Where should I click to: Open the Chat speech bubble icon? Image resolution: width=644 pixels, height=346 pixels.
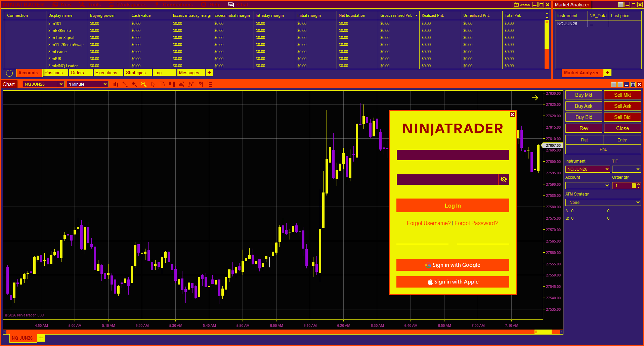231,5
